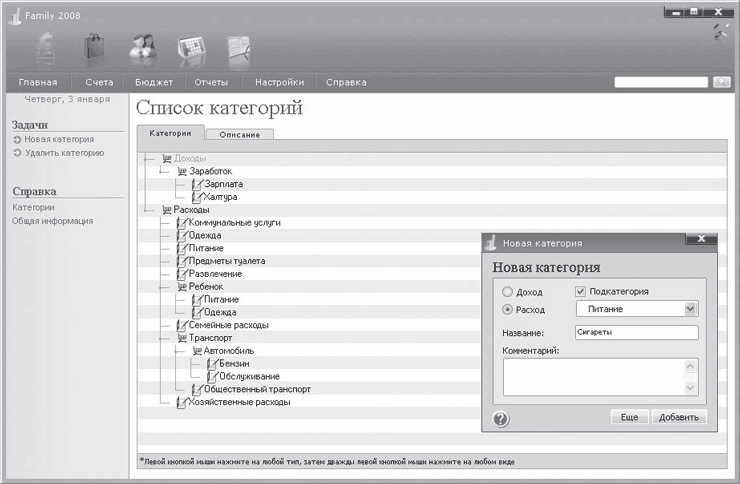Click the notebook icon right of the calendar
The image size is (740, 484).
click(238, 47)
